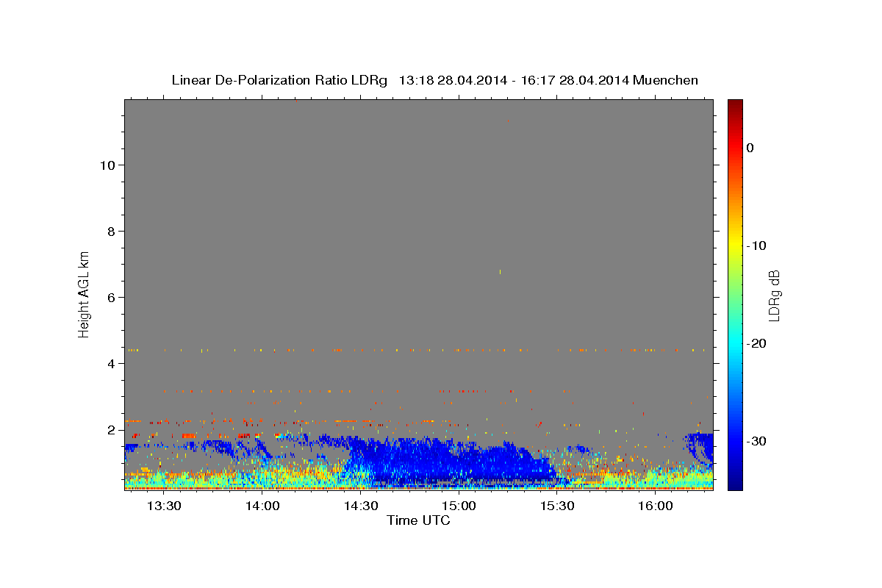Click the height tick label 2

tap(112, 429)
